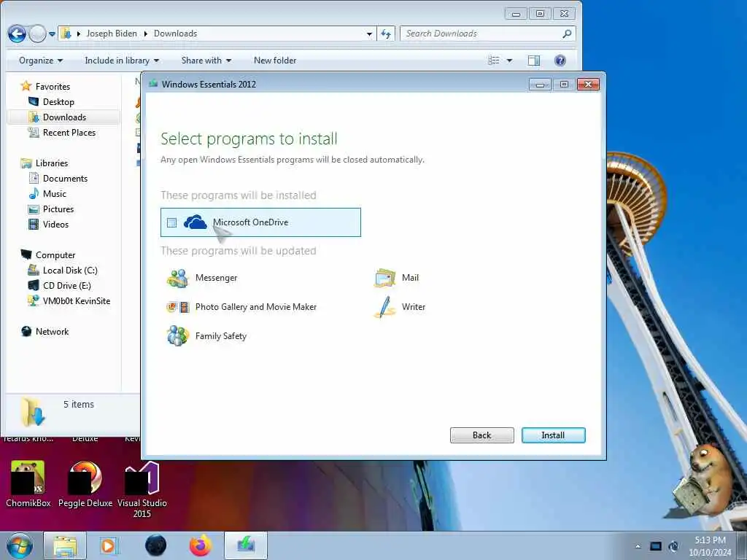This screenshot has width=747, height=560.
Task: Toggle the preview pane button
Action: (x=534, y=61)
